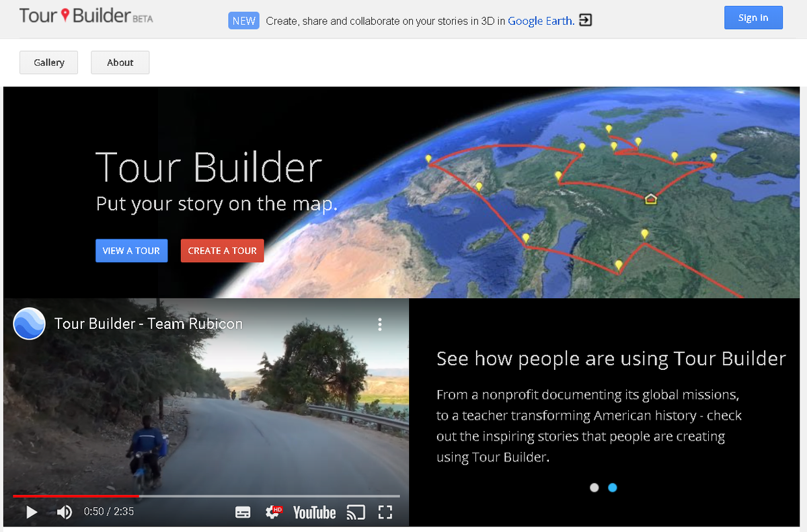Toggle video subtitles/captions
Image resolution: width=807 pixels, height=532 pixels.
pyautogui.click(x=243, y=512)
